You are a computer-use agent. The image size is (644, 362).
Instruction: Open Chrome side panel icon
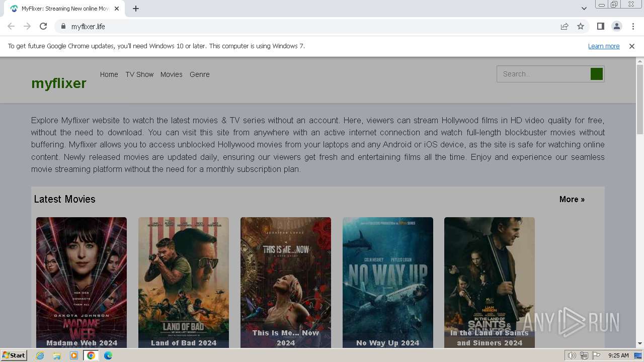pyautogui.click(x=600, y=26)
